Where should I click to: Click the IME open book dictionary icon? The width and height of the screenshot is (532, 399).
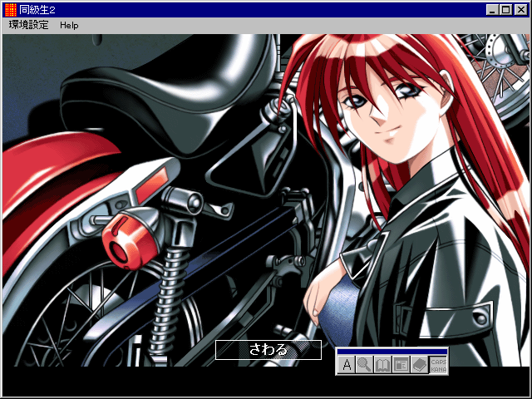tap(382, 365)
